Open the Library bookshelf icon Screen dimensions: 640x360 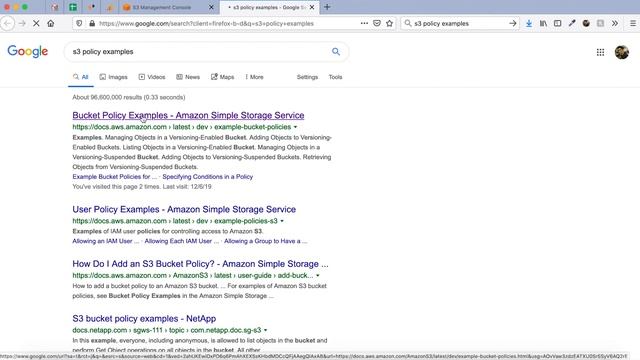543,23
